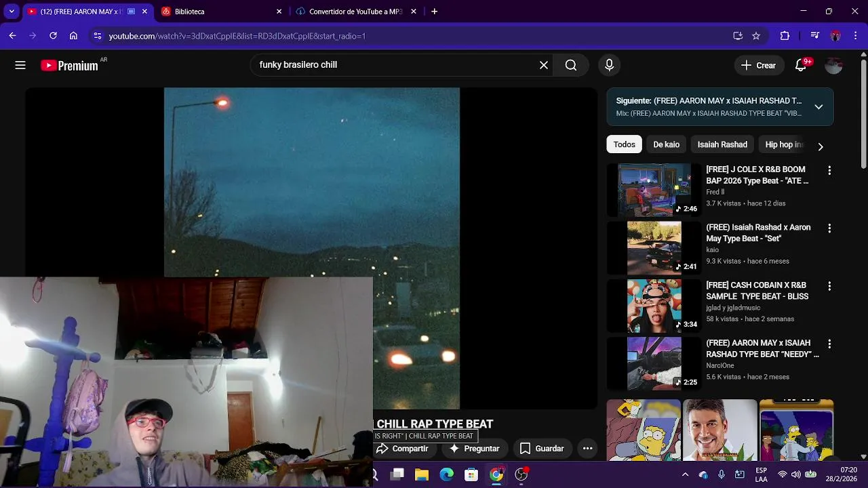
Task: Open volume control in system tray
Action: coord(795,474)
